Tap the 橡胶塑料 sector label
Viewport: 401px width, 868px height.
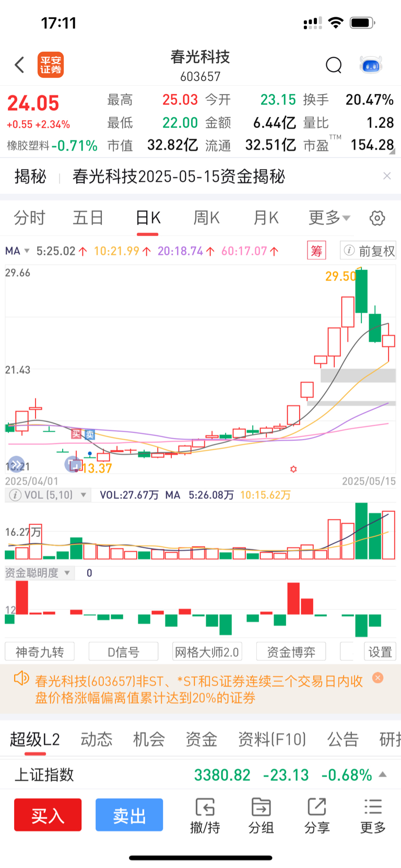pos(28,146)
